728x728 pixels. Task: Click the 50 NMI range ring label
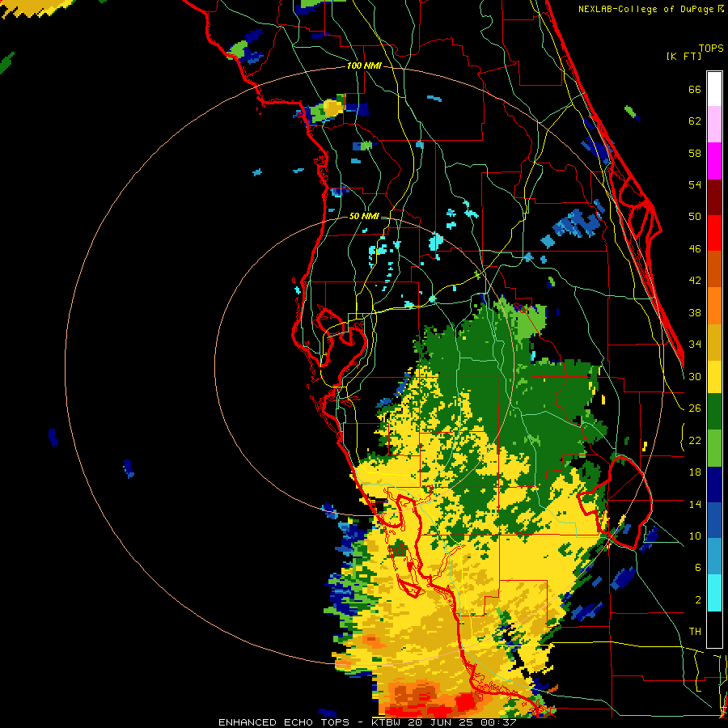364,216
